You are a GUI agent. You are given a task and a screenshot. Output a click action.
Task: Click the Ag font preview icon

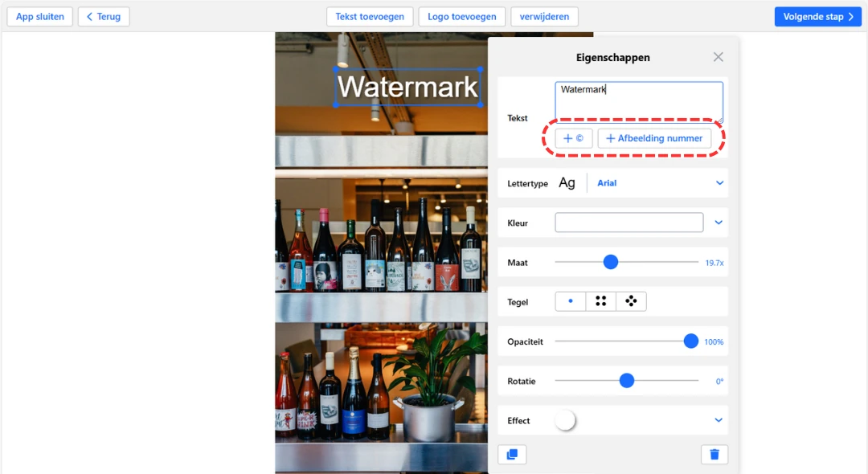(x=567, y=182)
